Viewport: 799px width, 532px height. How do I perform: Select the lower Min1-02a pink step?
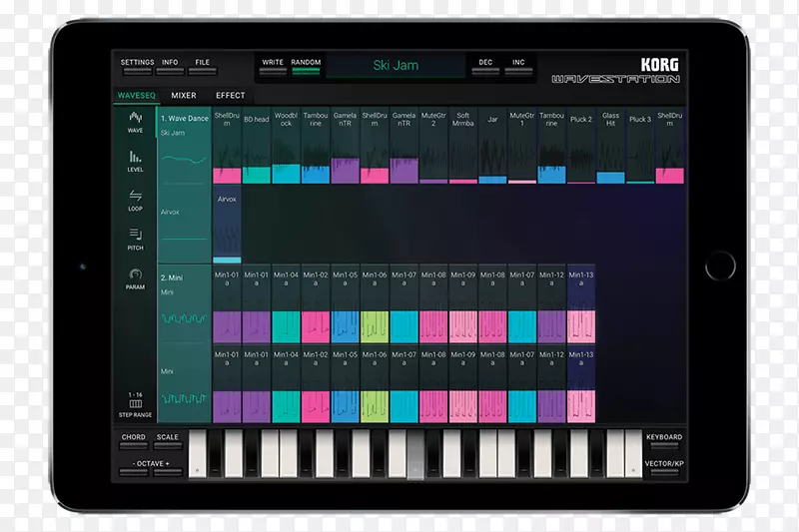316,384
